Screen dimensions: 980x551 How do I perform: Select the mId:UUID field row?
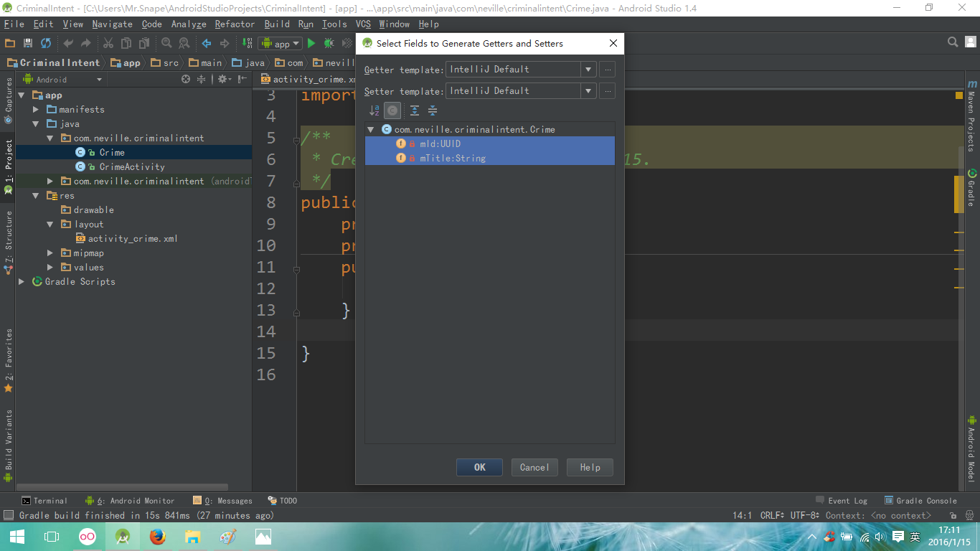[x=490, y=144]
